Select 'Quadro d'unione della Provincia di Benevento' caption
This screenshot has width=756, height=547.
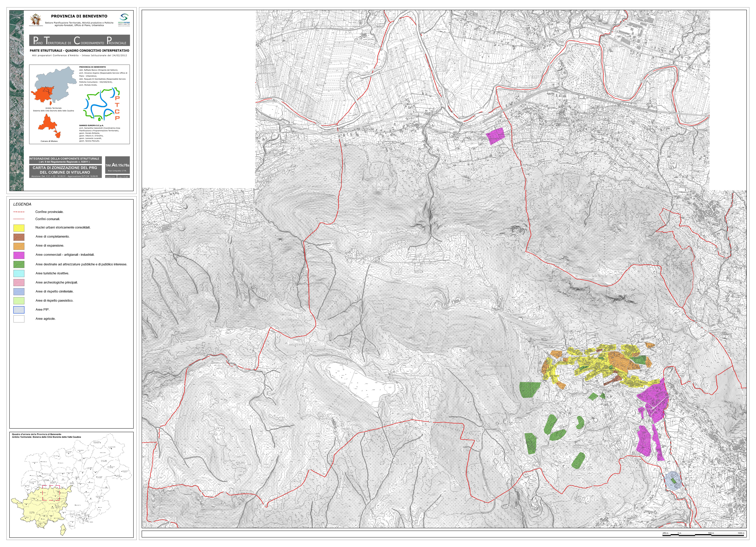pyautogui.click(x=37, y=434)
